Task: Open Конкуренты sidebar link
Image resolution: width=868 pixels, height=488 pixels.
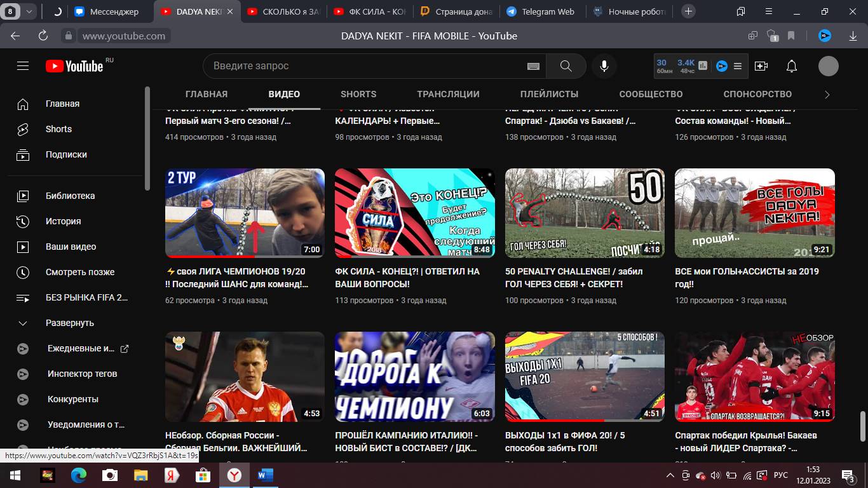Action: pos(75,399)
